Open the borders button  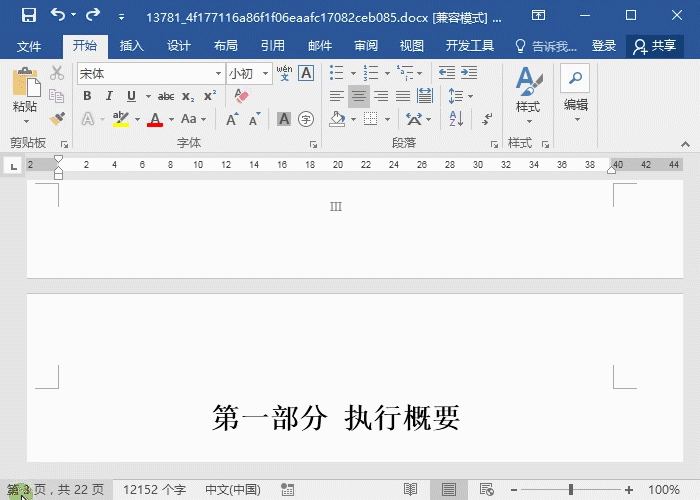(x=371, y=119)
